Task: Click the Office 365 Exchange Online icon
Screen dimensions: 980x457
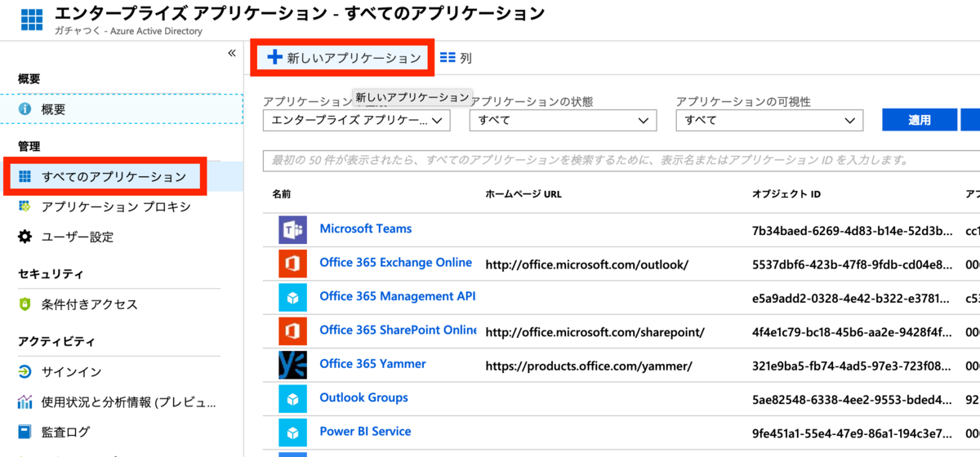Action: point(292,264)
